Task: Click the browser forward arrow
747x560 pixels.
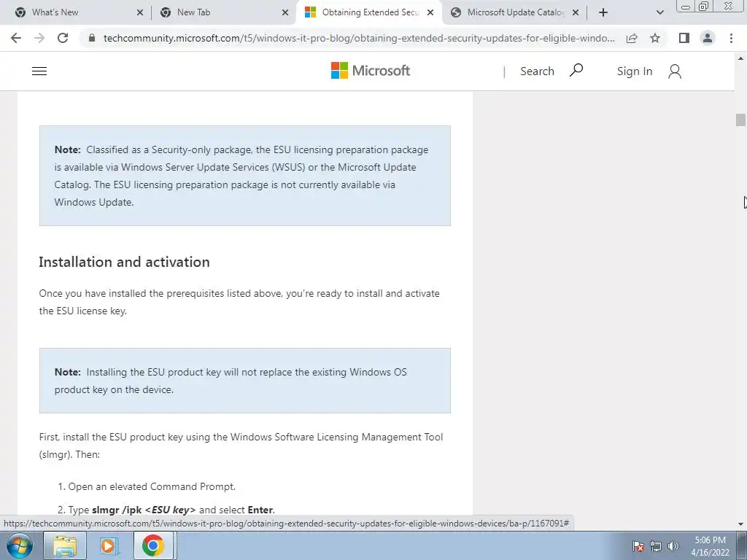Action: point(39,38)
